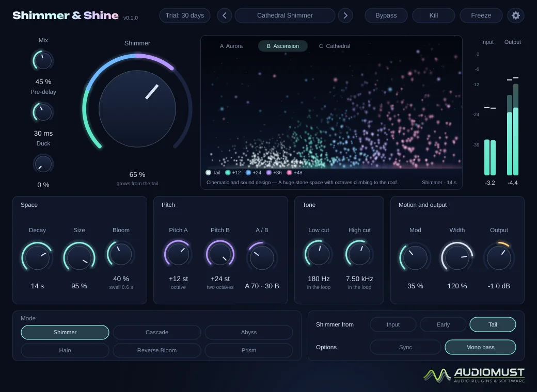The width and height of the screenshot is (537, 392).
Task: Select the Reverse Bloom mode
Action: pyautogui.click(x=157, y=350)
